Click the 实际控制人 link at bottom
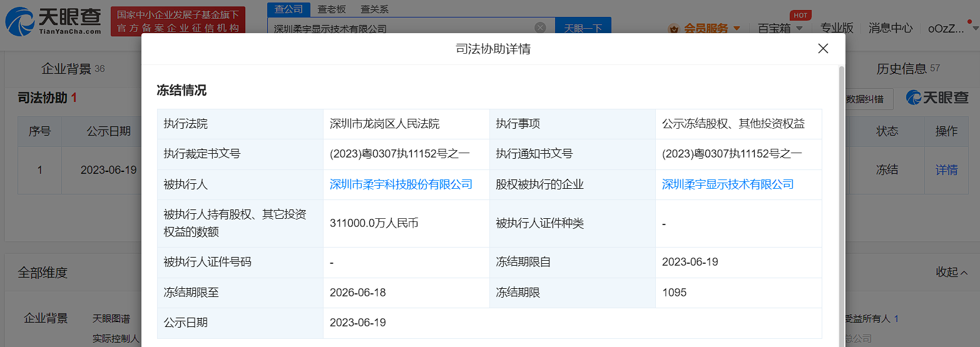Screen dimensions: 980x347 tap(116, 338)
